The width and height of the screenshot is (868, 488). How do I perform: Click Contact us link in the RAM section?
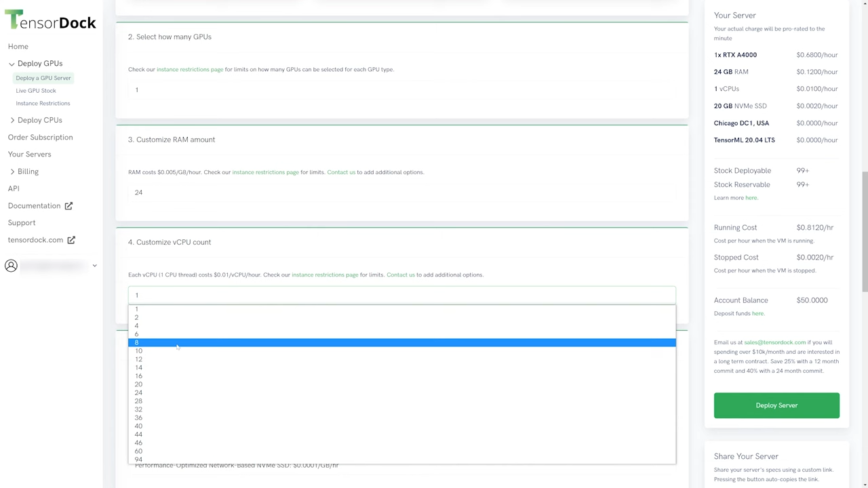click(x=341, y=172)
